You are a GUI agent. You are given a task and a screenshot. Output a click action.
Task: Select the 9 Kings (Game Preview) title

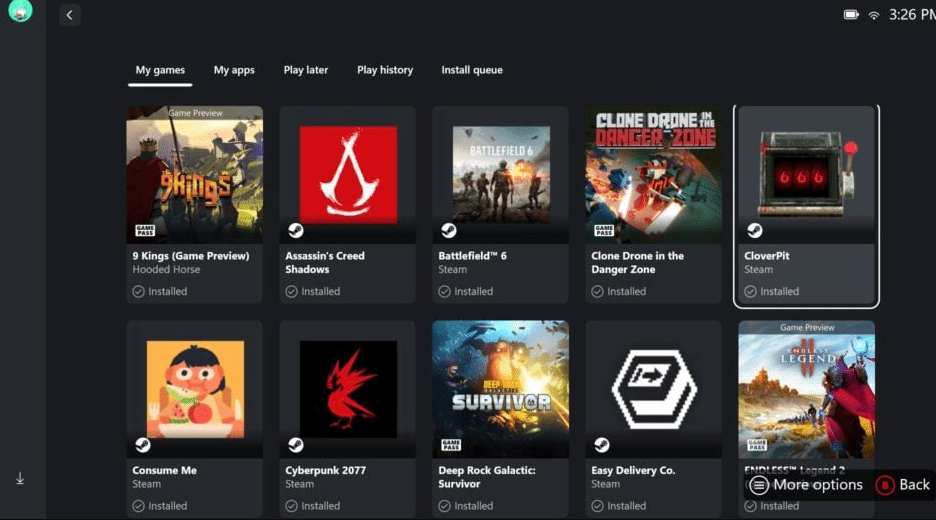coord(191,256)
